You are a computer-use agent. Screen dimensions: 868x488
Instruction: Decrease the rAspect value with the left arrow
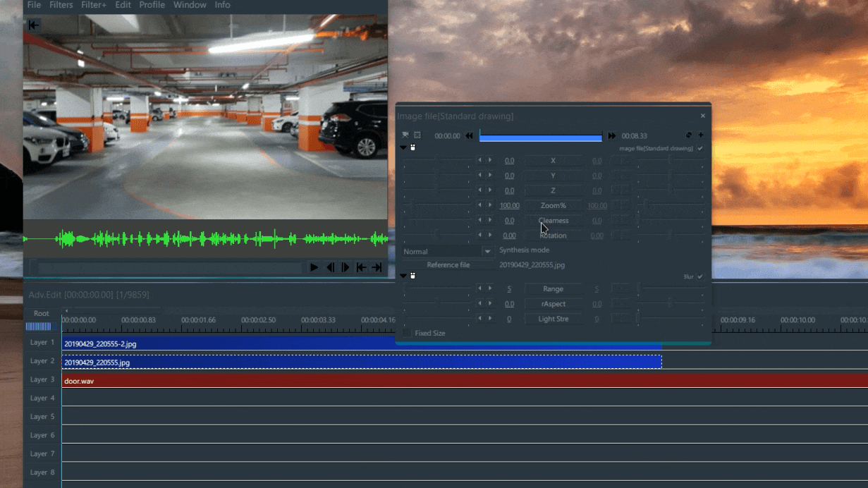click(480, 303)
